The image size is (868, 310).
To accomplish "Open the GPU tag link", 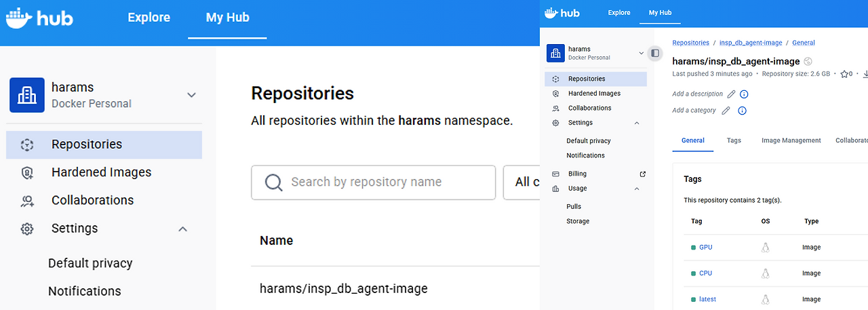I will (706, 248).
